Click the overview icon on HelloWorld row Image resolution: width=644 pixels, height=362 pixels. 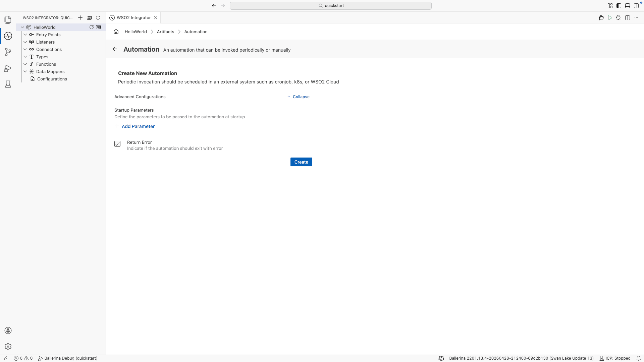(98, 27)
